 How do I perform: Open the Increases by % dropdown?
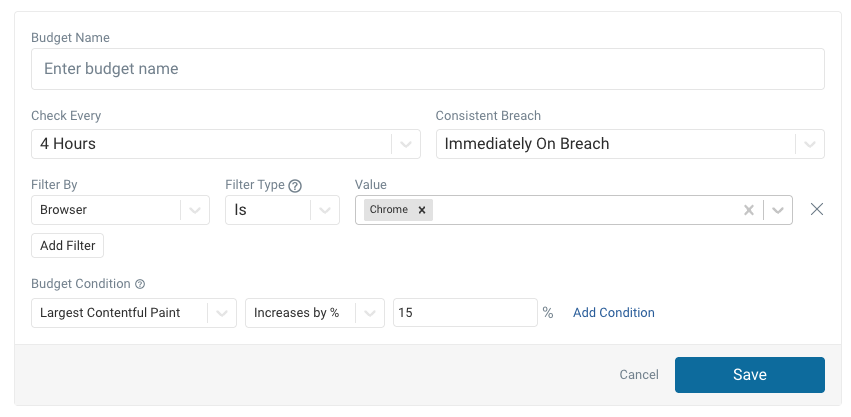click(370, 313)
